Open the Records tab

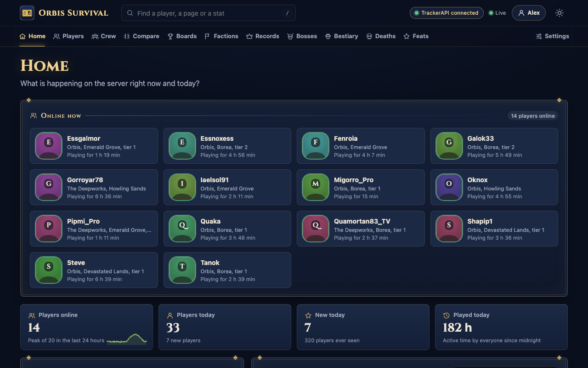pyautogui.click(x=263, y=36)
